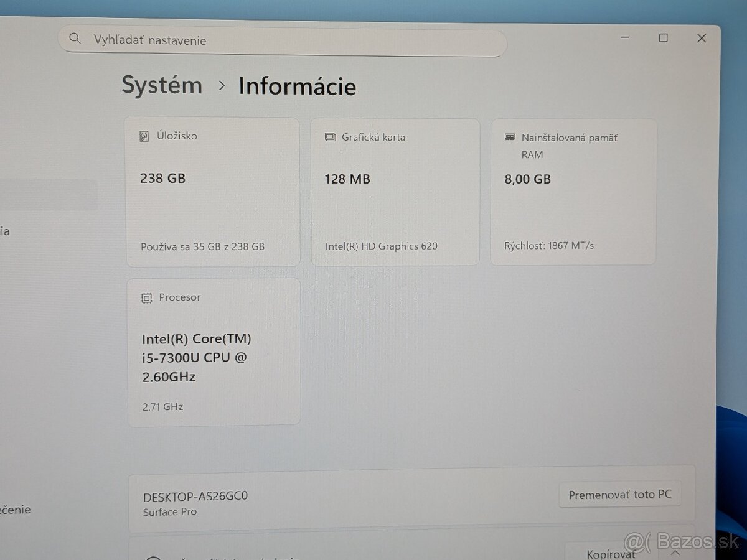The height and width of the screenshot is (560, 747).
Task: Click the Premenovať toto PC button
Action: point(619,493)
